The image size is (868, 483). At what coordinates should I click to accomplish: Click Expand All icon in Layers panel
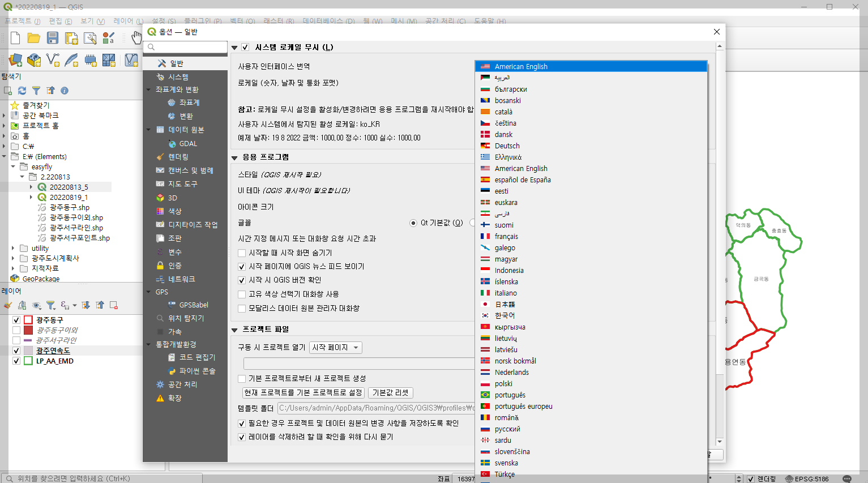tap(86, 305)
